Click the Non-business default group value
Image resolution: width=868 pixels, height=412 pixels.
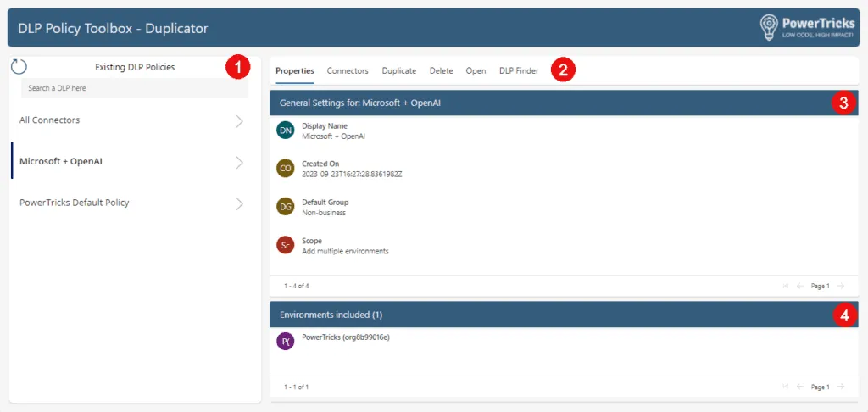pyautogui.click(x=324, y=213)
